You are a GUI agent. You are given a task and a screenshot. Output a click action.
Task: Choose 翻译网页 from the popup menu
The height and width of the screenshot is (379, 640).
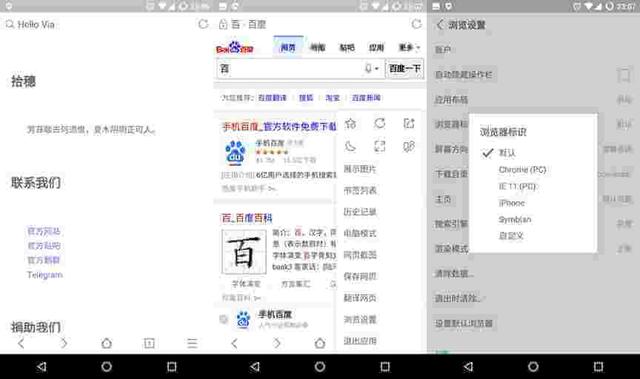click(x=360, y=298)
